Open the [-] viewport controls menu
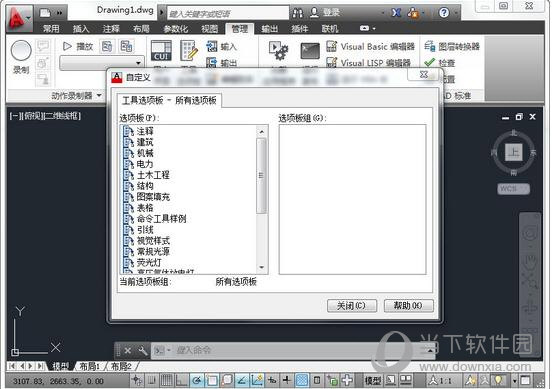This screenshot has height=389, width=552. tap(14, 116)
